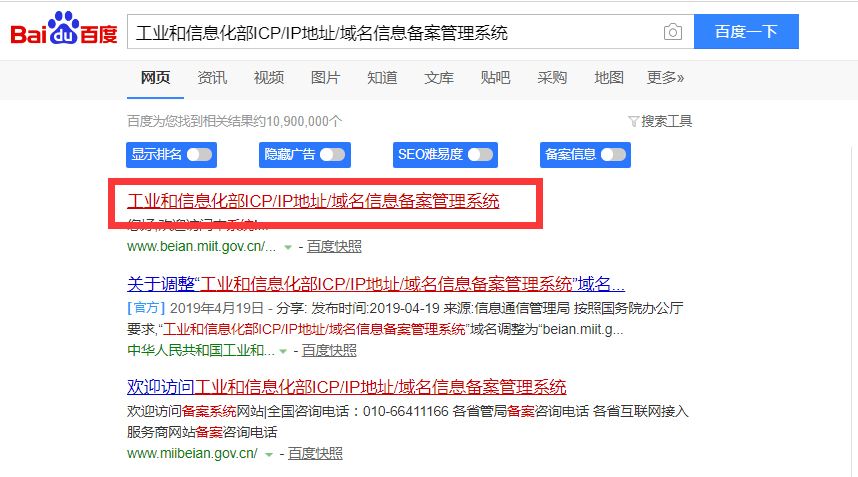858x477 pixels.
Task: Click the www.beian.miit.gov.cn URL text
Action: point(201,246)
